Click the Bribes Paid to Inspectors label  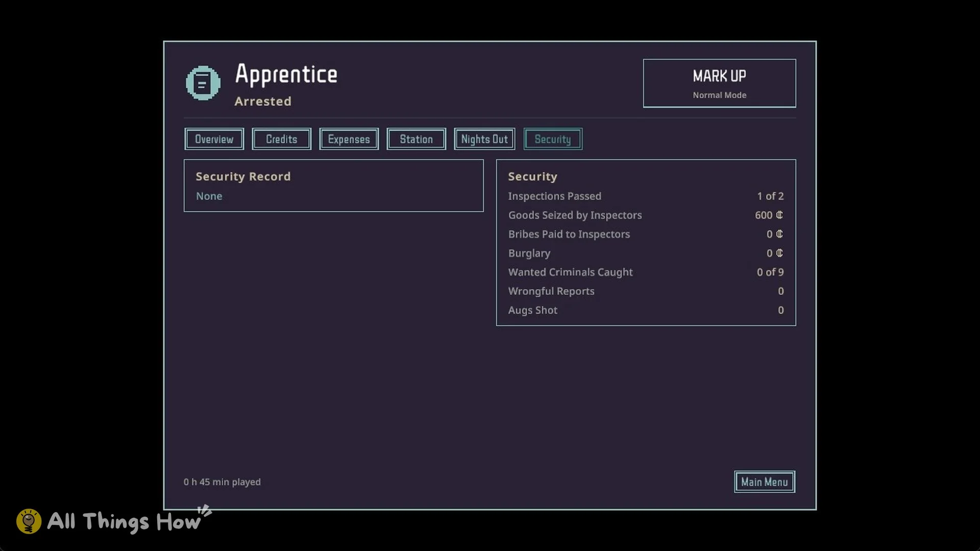(x=569, y=234)
